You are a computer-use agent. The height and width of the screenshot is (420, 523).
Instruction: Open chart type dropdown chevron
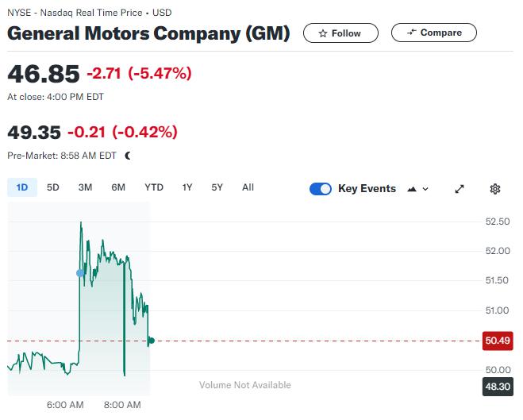tap(425, 189)
